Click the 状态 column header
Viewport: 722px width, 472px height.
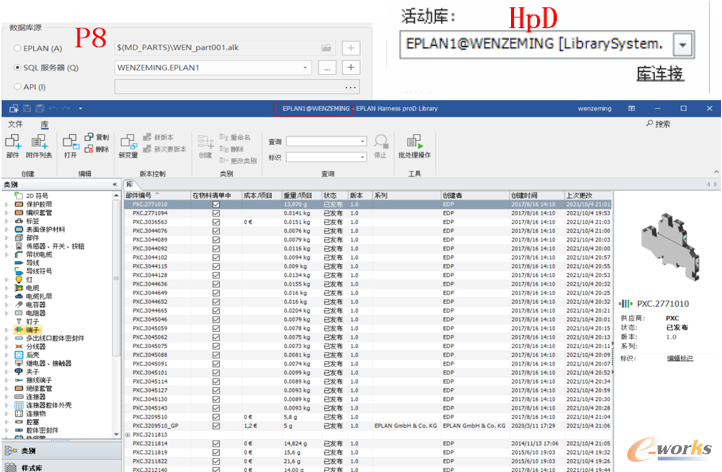[335, 195]
